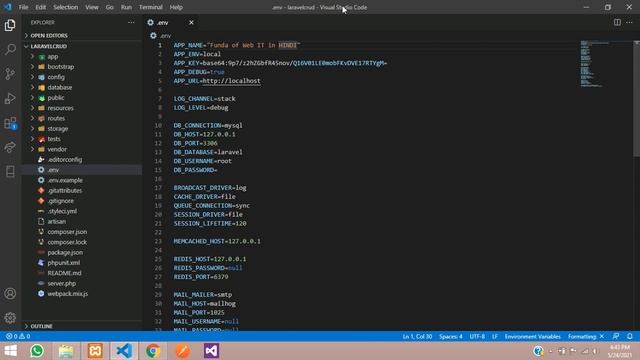640x360 pixels.
Task: Open WhatsApp from the taskbar
Action: coord(37,351)
